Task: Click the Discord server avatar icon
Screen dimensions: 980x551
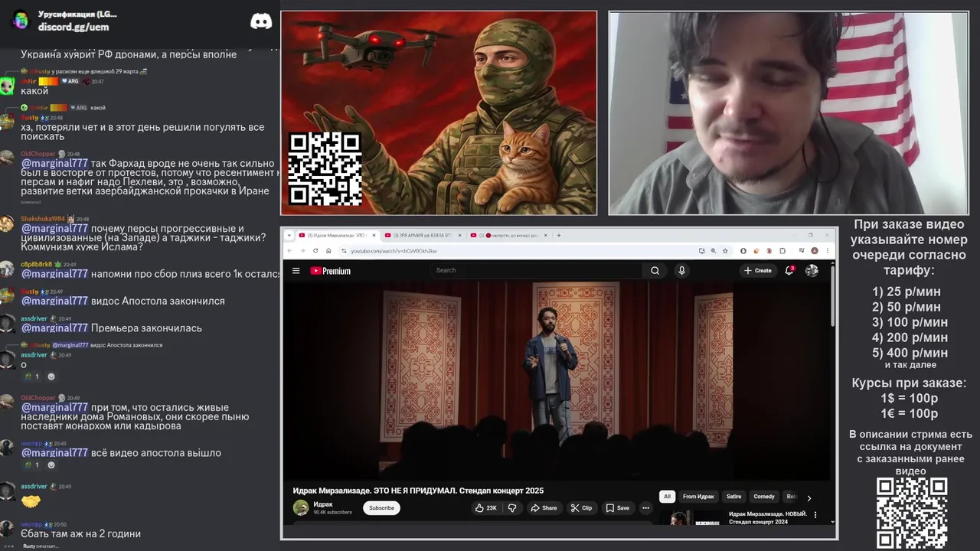Action: coord(21,20)
